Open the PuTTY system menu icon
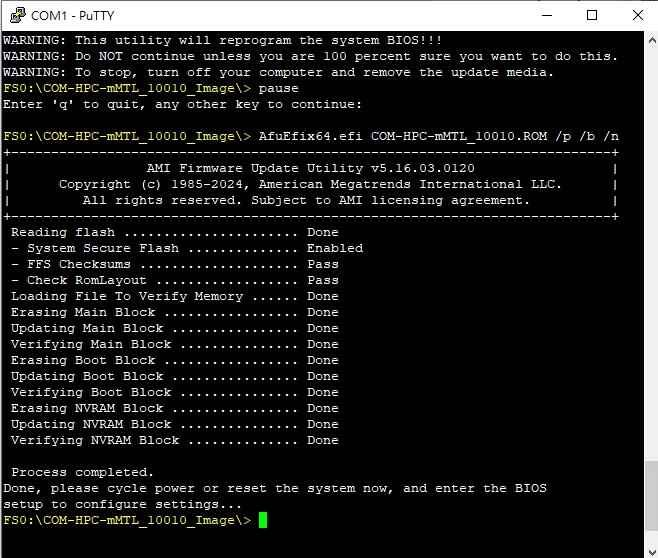The width and height of the screenshot is (658, 558). coord(15,15)
